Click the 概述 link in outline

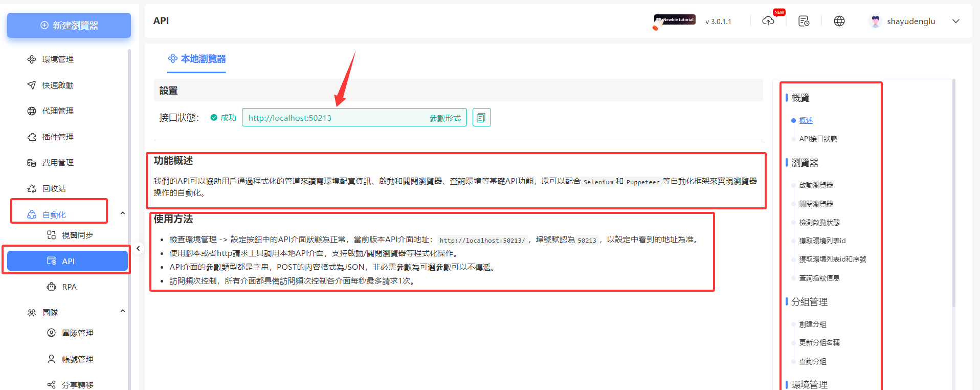pyautogui.click(x=806, y=120)
